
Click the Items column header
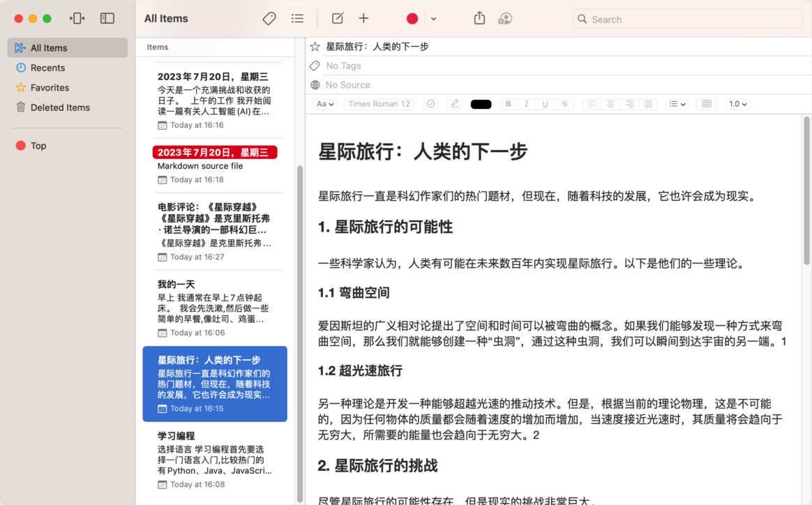(x=158, y=47)
